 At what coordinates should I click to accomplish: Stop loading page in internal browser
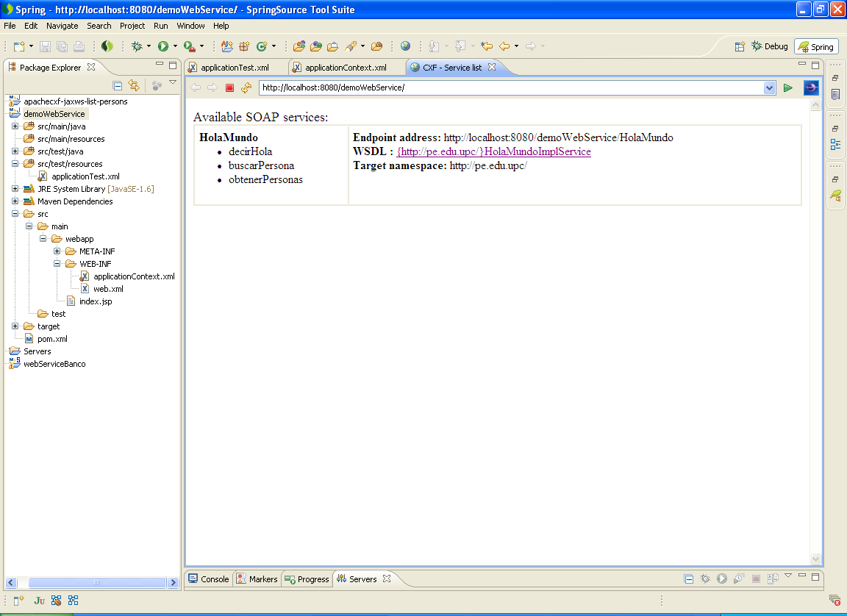pyautogui.click(x=229, y=87)
